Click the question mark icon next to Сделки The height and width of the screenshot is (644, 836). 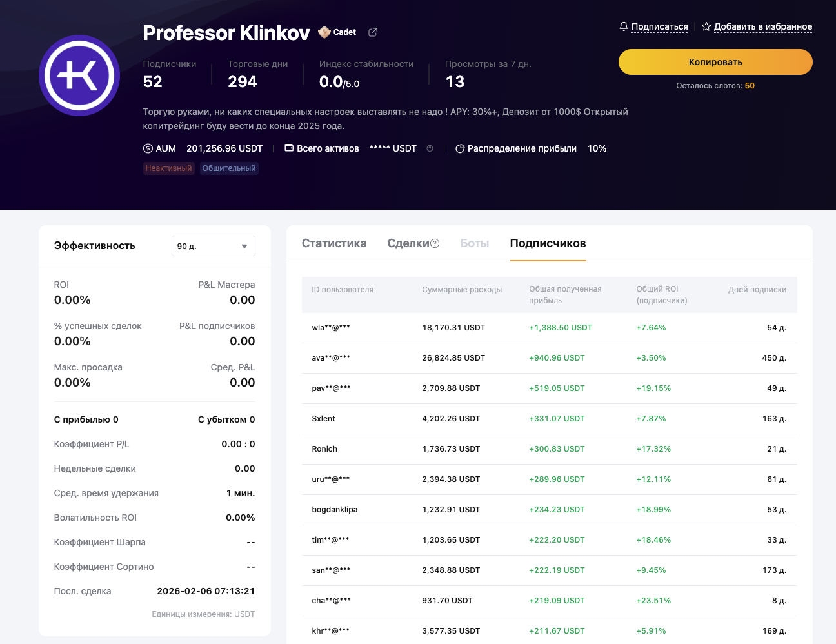[x=435, y=243]
